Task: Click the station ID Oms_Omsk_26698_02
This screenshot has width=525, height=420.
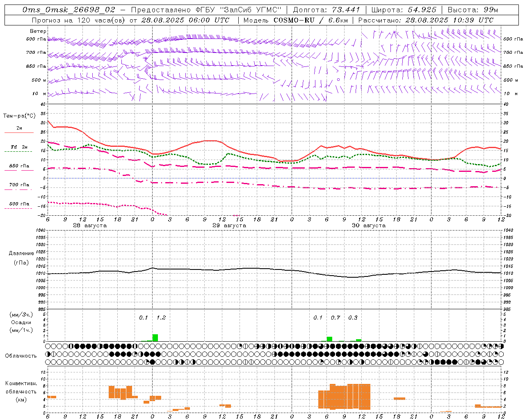Action: coord(69,9)
